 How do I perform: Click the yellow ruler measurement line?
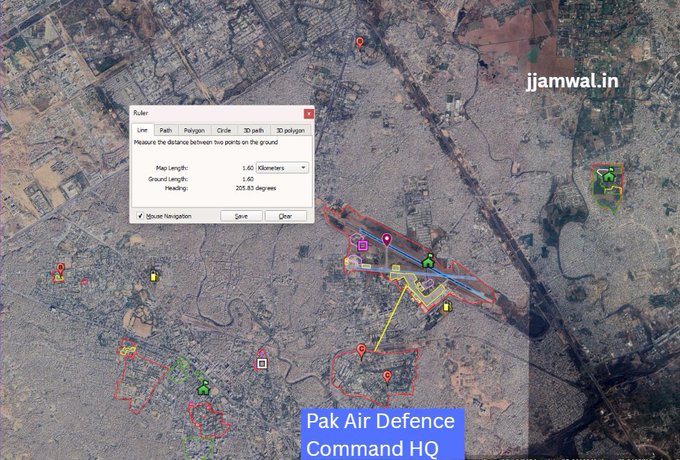coord(390,319)
